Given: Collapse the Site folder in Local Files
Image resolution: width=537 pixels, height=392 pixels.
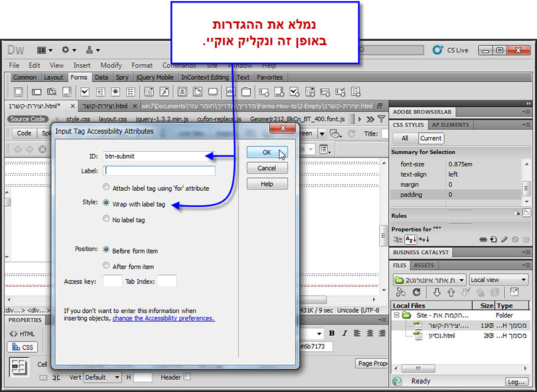Looking at the screenshot, I should (x=397, y=315).
